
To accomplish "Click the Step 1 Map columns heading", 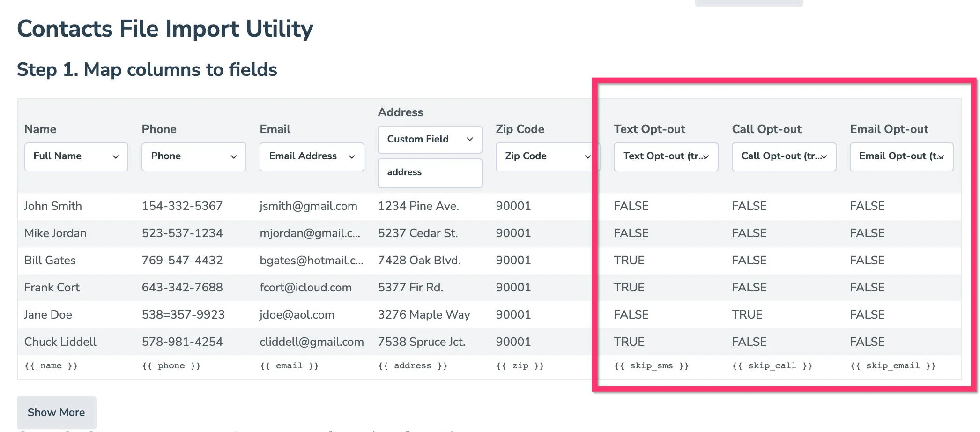I will click(147, 69).
